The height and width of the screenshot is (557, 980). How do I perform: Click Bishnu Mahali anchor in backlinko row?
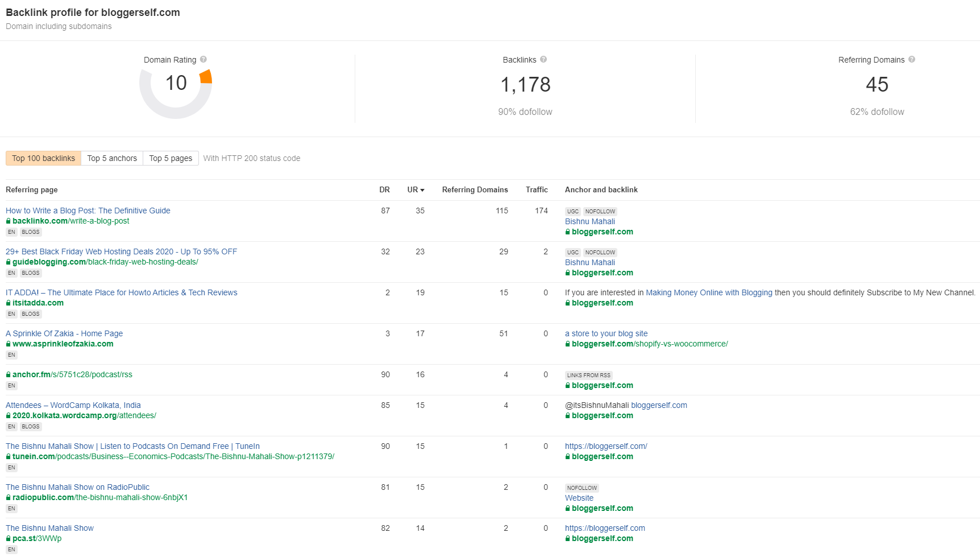(x=590, y=221)
